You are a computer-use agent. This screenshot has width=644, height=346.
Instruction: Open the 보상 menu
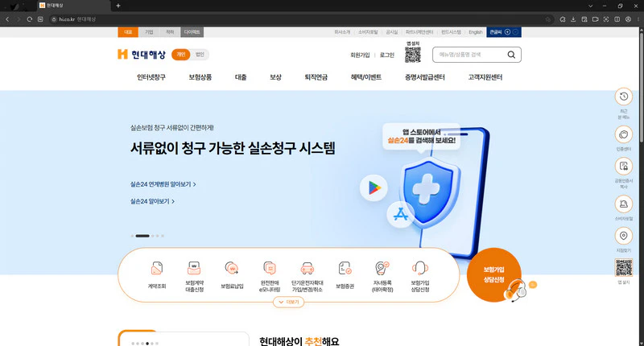[x=275, y=77]
